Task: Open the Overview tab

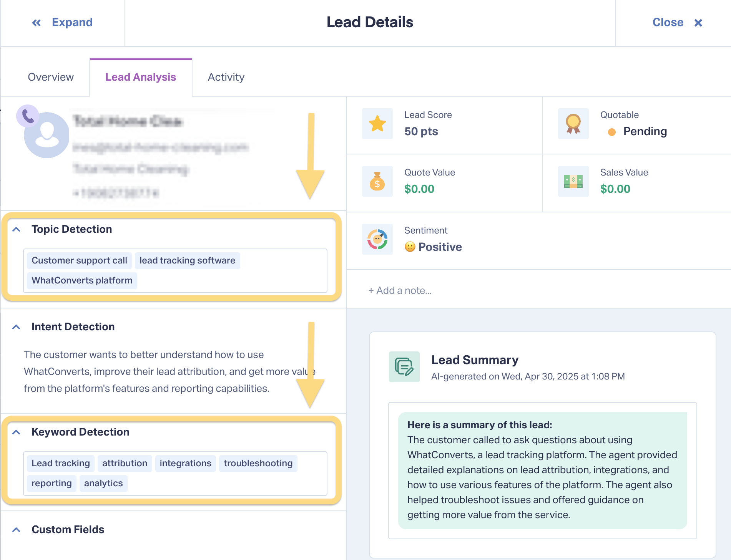Action: coord(51,77)
